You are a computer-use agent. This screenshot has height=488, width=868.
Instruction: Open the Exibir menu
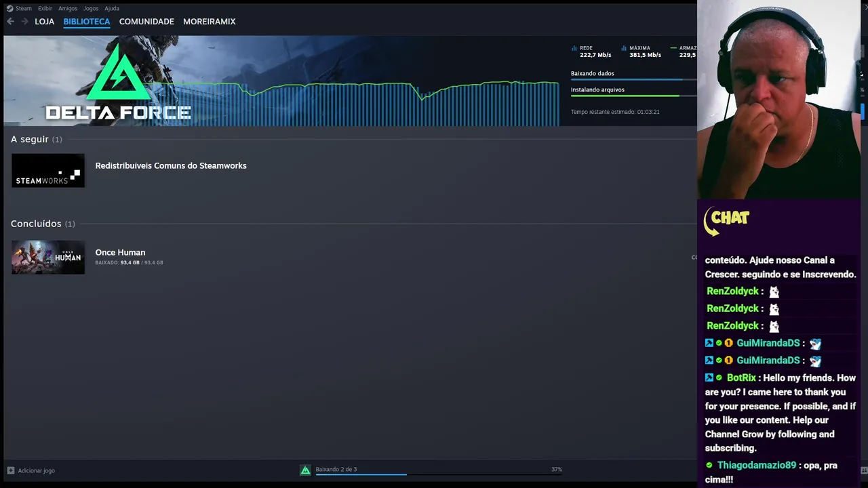coord(45,9)
